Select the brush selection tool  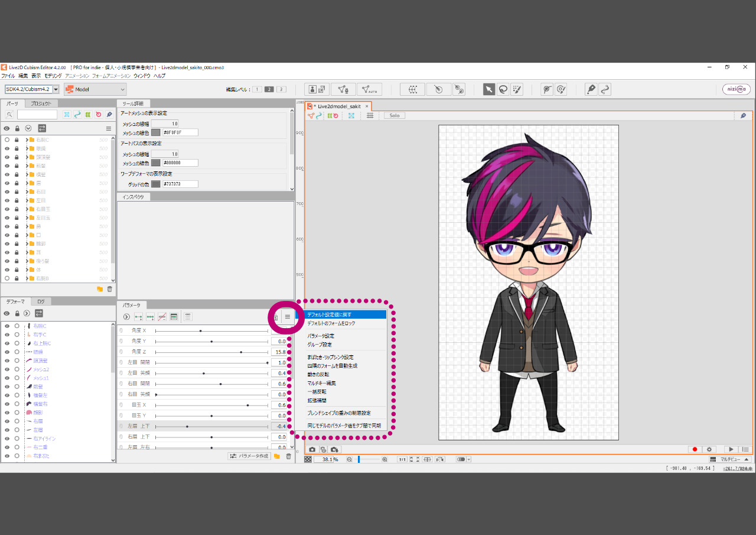coord(517,89)
